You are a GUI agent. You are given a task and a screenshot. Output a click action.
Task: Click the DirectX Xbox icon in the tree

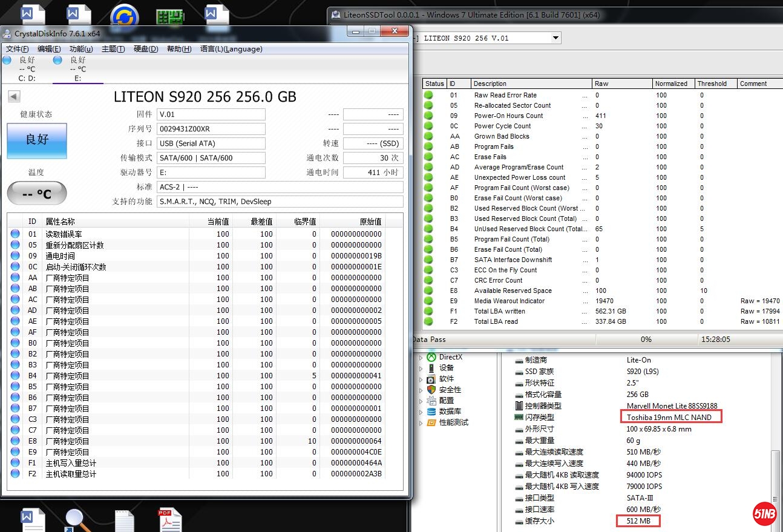point(431,357)
